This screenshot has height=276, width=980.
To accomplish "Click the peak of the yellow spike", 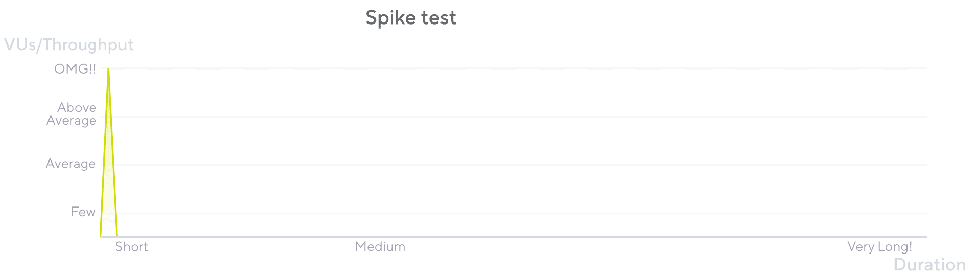I will coord(108,69).
